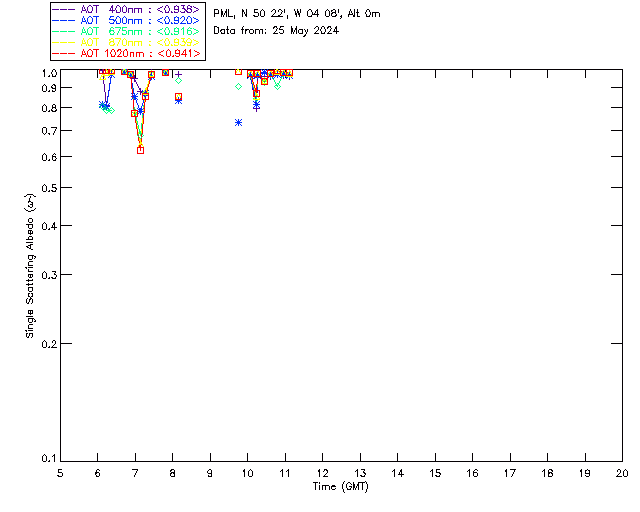Click the x-axis tick label 15
The height and width of the screenshot is (512, 640).
[x=435, y=473]
